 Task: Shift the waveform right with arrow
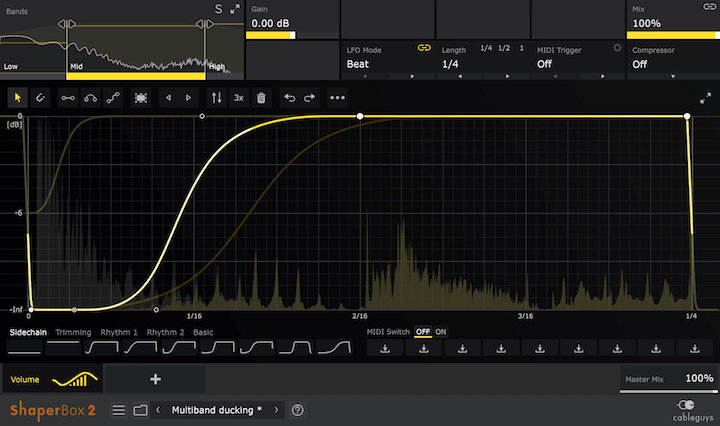[x=188, y=98]
